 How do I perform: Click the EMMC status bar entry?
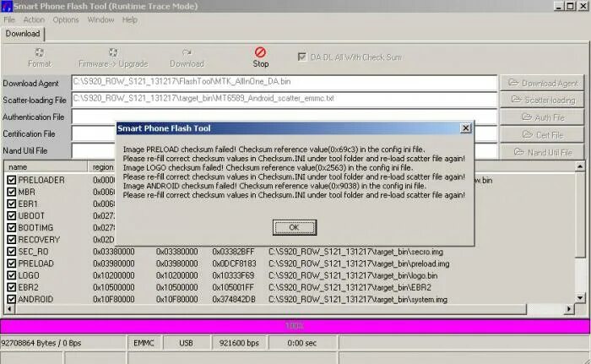pyautogui.click(x=144, y=343)
